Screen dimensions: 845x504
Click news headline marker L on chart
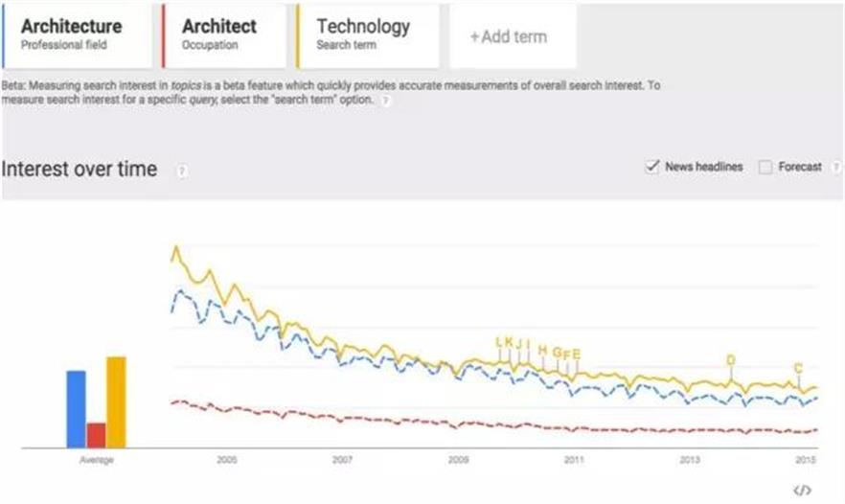click(x=499, y=342)
